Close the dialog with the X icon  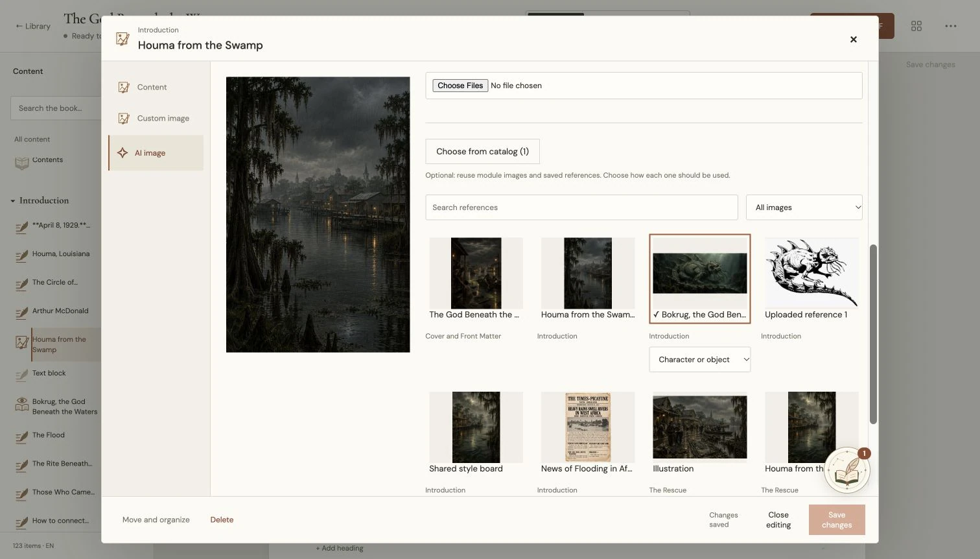point(854,40)
